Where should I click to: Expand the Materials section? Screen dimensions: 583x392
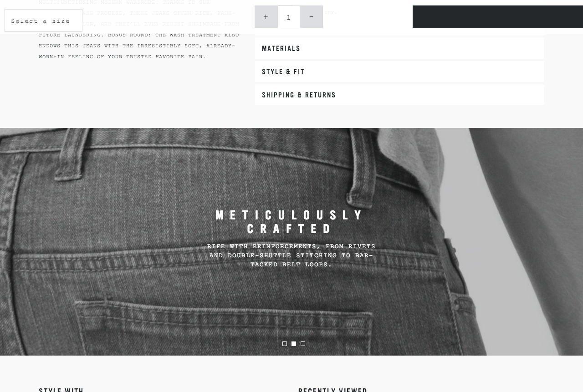(x=399, y=48)
